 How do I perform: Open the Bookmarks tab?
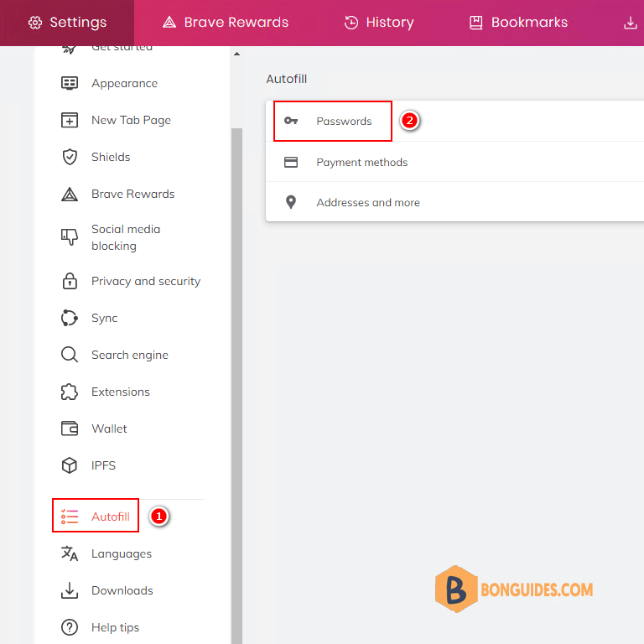[518, 22]
